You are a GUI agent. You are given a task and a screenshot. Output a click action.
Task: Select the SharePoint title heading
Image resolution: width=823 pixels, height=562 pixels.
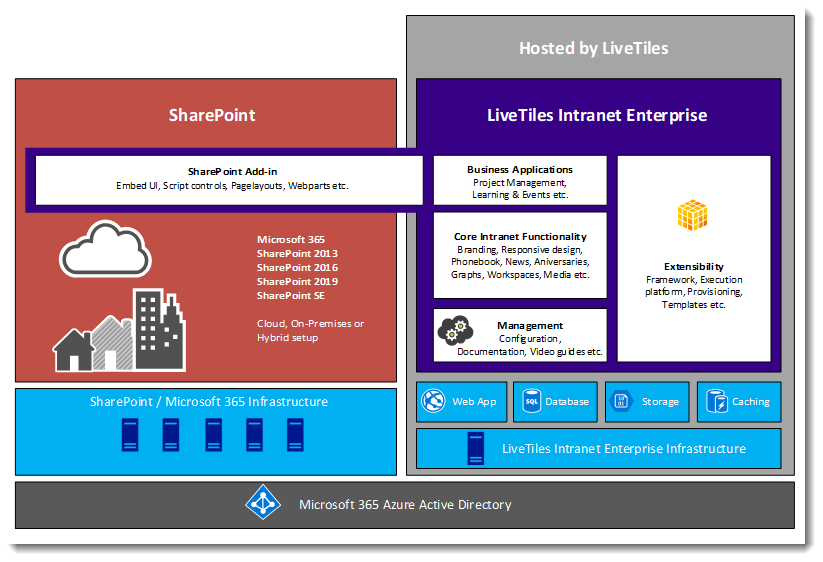(212, 115)
